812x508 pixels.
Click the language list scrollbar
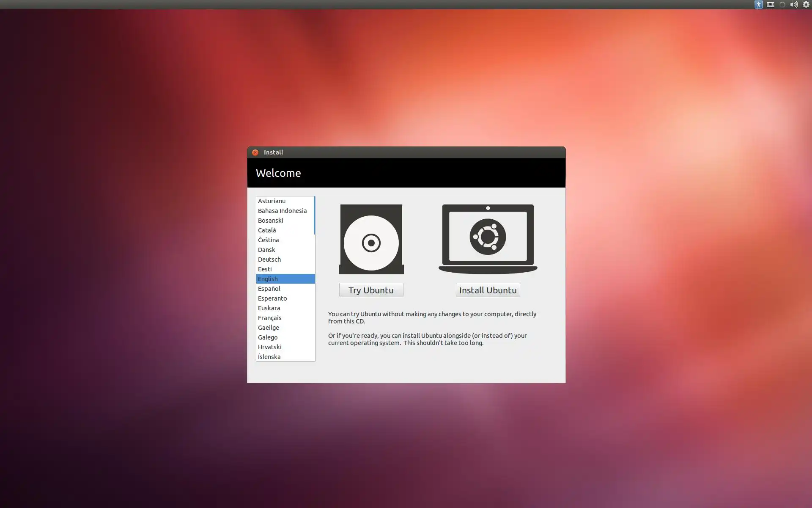point(314,215)
